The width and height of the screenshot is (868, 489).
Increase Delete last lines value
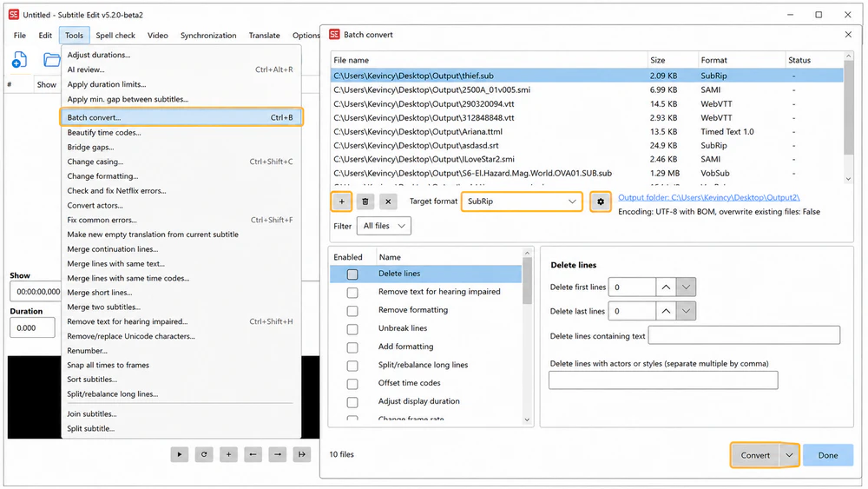[666, 311]
